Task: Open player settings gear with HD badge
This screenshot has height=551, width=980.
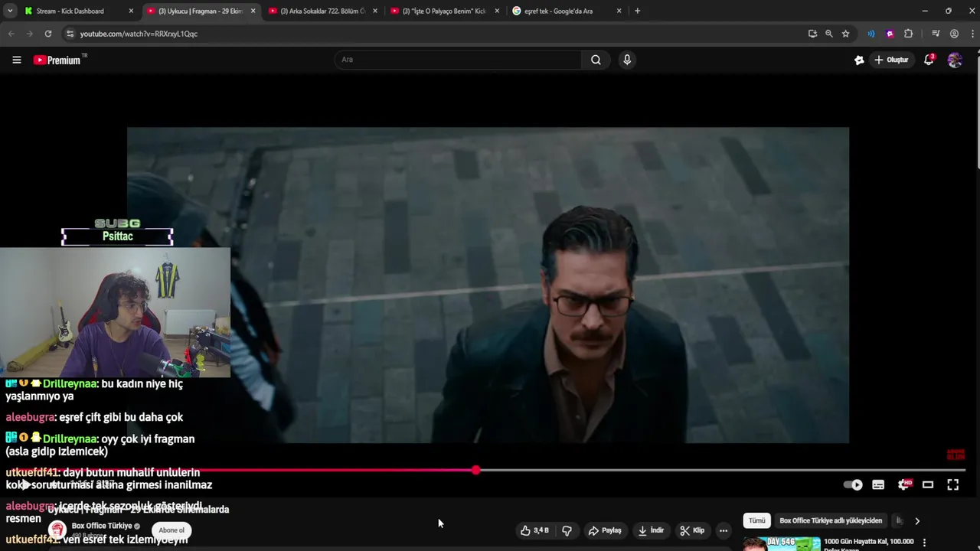Action: [x=904, y=484]
